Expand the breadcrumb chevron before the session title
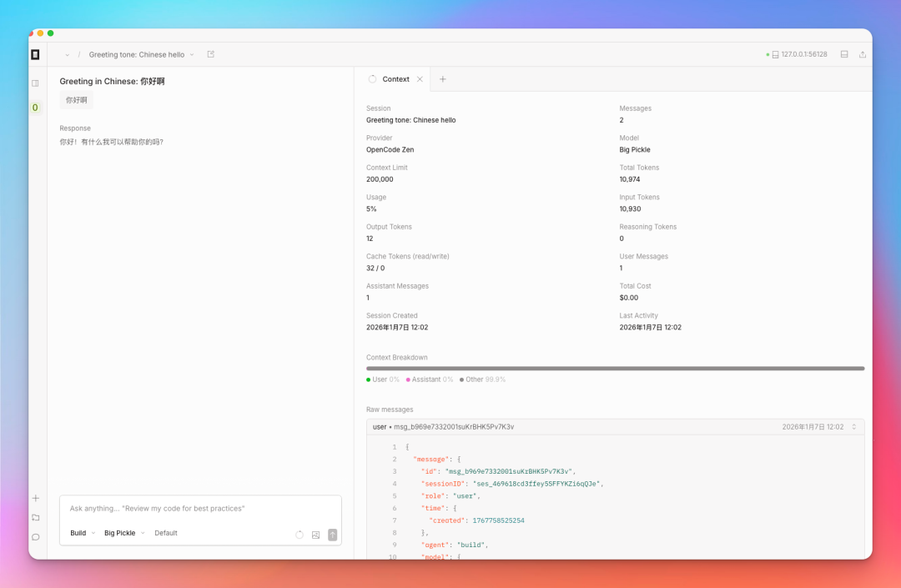This screenshot has height=588, width=901. tap(68, 55)
